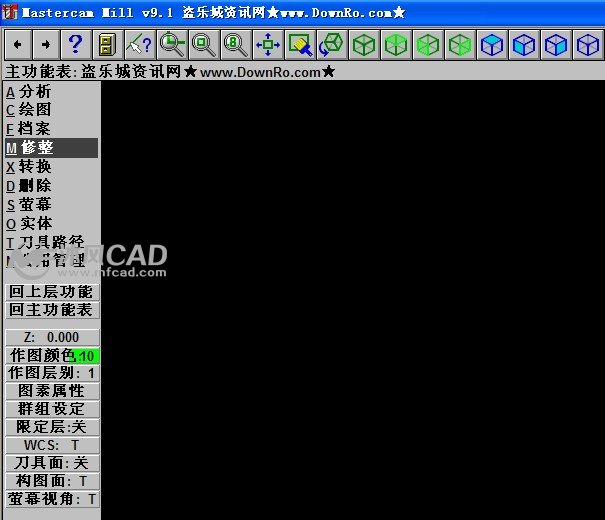Set side construction plane blue cube
The width and height of the screenshot is (605, 520).
[x=556, y=45]
